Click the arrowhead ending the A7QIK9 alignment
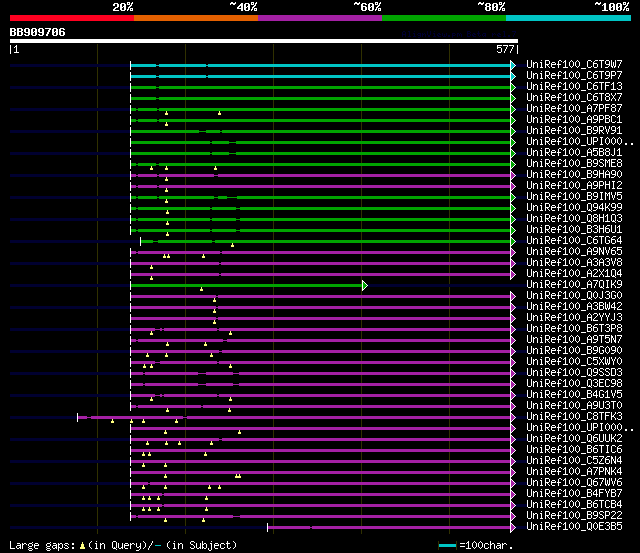 [x=365, y=285]
